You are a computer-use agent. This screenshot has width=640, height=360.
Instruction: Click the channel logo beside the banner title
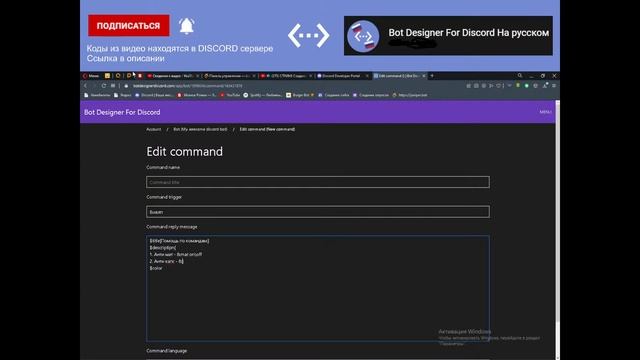point(363,36)
